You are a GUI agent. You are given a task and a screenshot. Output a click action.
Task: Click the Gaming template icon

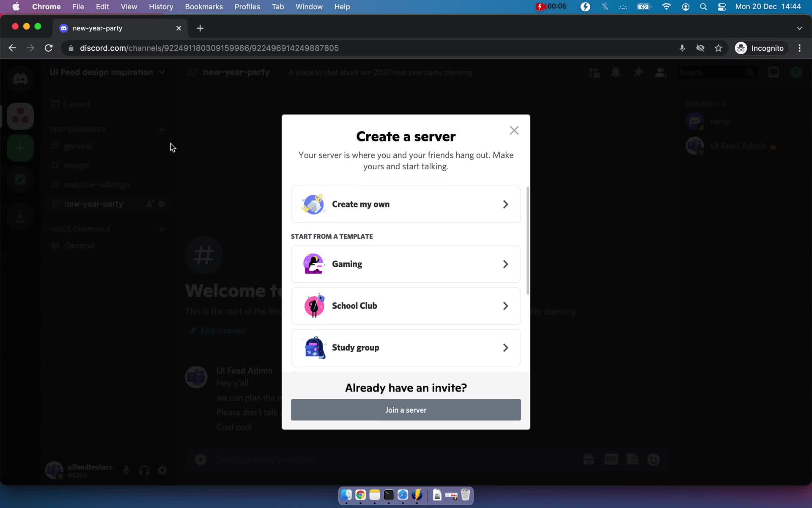[x=313, y=264]
